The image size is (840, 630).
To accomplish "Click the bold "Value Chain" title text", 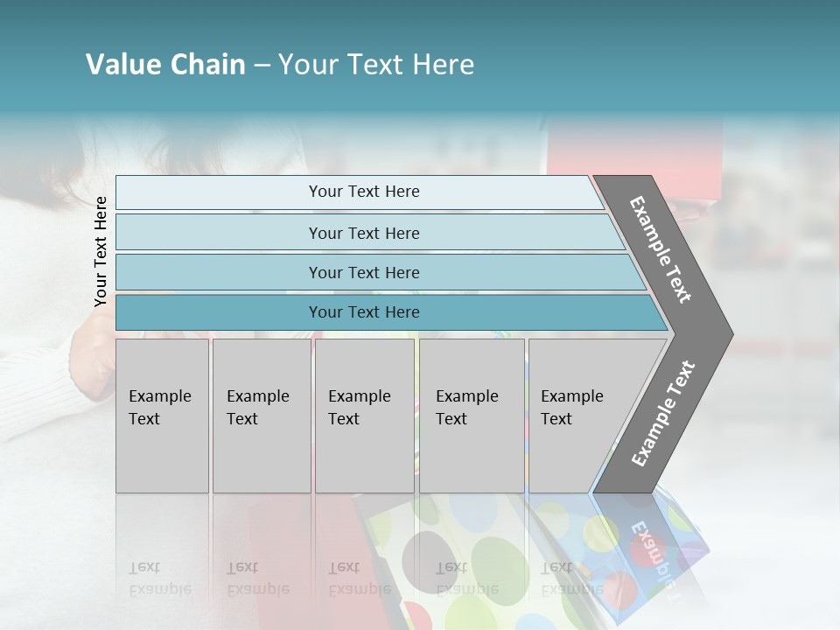I will (x=165, y=65).
